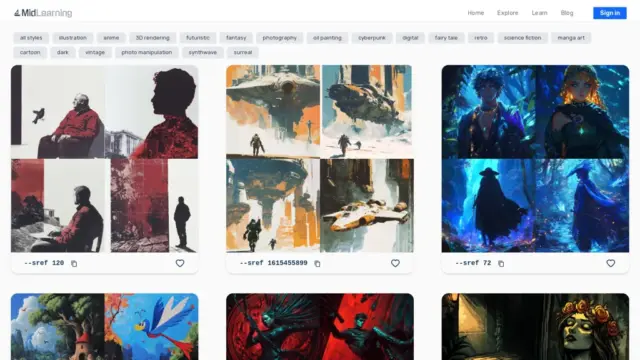Open the orange spaceship painting thumbnail
Screen dimensions: 640x360
click(x=320, y=158)
